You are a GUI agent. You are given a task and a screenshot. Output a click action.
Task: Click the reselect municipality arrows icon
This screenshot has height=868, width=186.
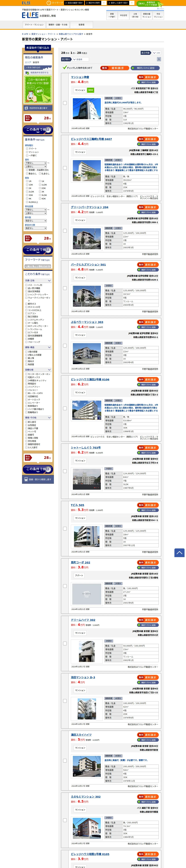click(26, 108)
